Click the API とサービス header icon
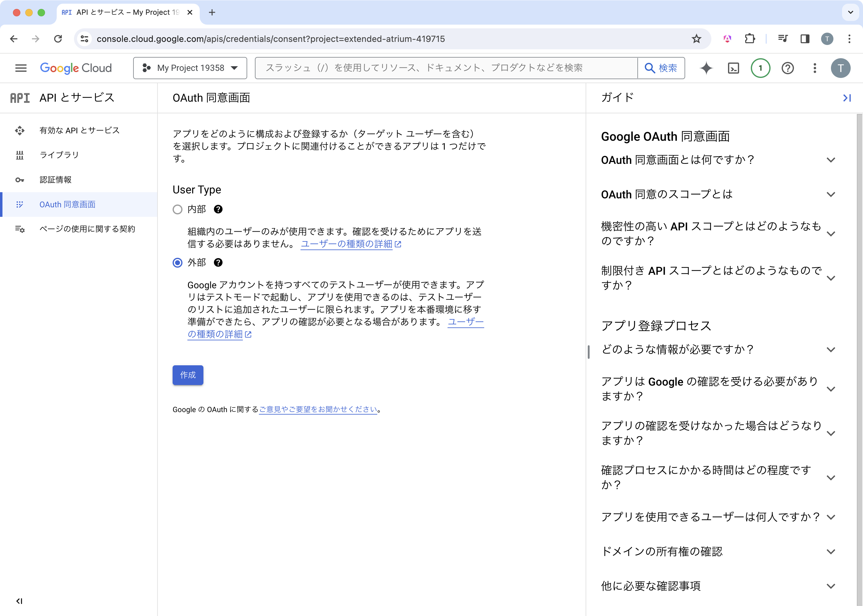The width and height of the screenshot is (863, 616). (20, 98)
